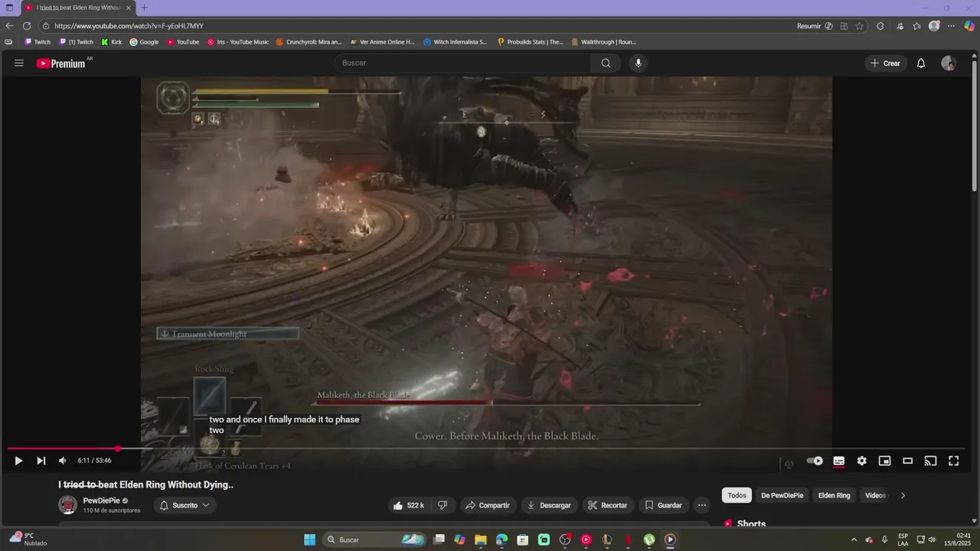Open the YouTube account avatar menu
Viewport: 980px width, 551px height.
click(949, 64)
